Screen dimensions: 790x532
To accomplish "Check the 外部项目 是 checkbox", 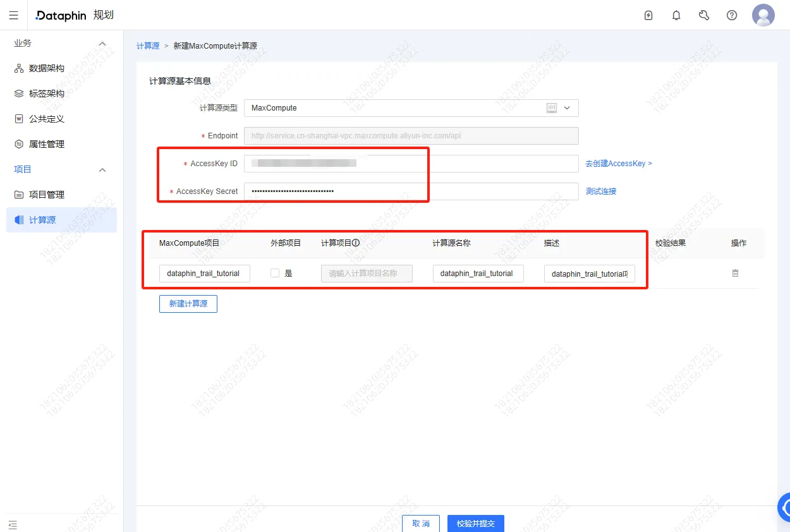I will tap(275, 273).
